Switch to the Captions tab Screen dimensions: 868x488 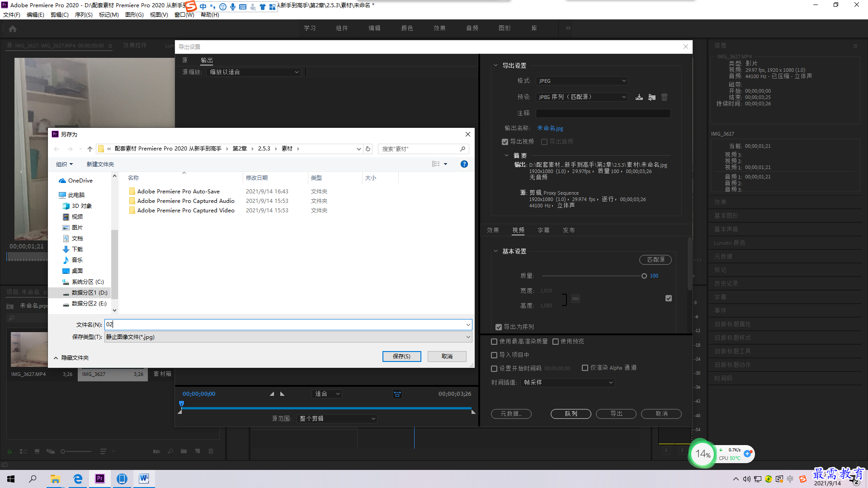[543, 230]
